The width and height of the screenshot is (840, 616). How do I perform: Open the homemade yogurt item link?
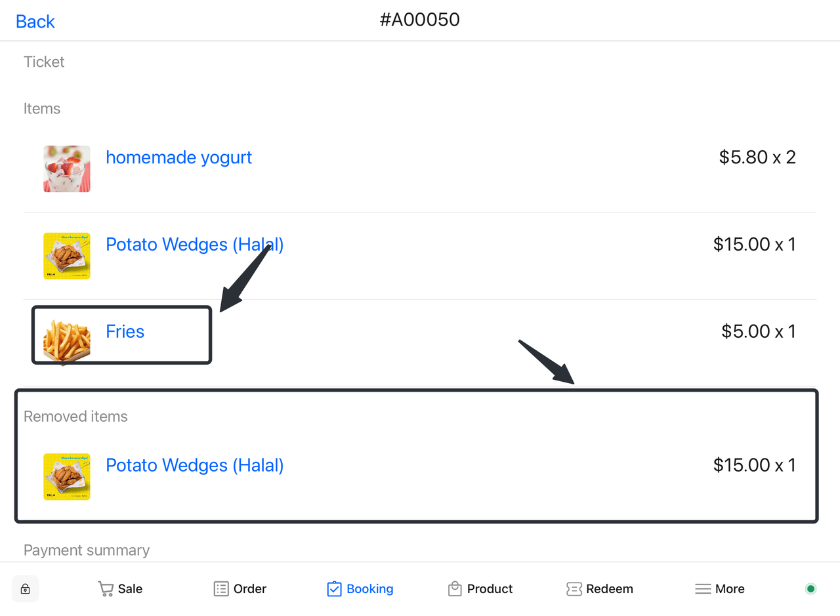tap(178, 157)
